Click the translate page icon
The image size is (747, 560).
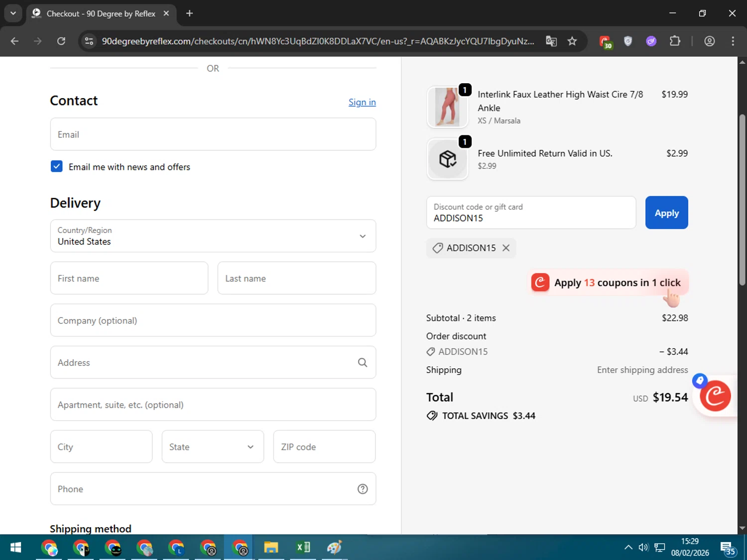pyautogui.click(x=551, y=41)
